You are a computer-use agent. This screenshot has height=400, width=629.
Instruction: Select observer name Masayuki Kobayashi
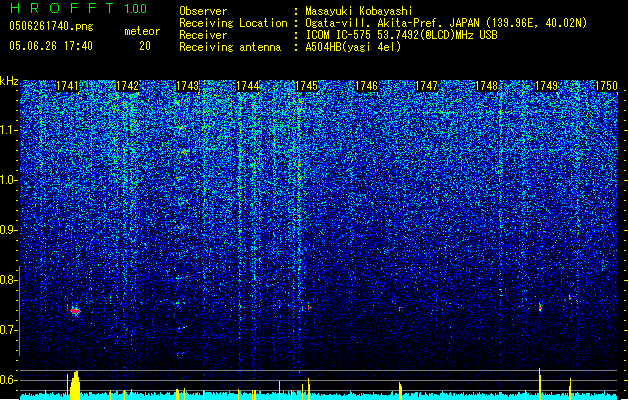tap(359, 11)
